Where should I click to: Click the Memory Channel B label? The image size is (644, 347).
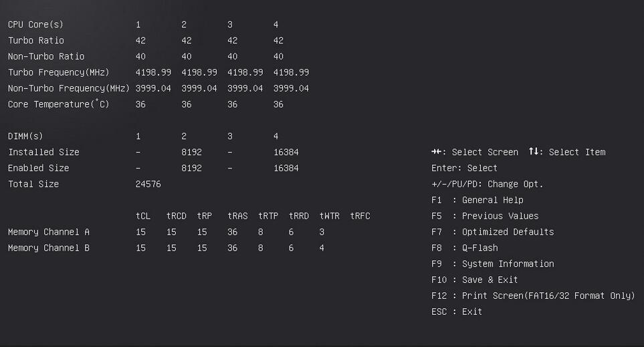pyautogui.click(x=49, y=248)
